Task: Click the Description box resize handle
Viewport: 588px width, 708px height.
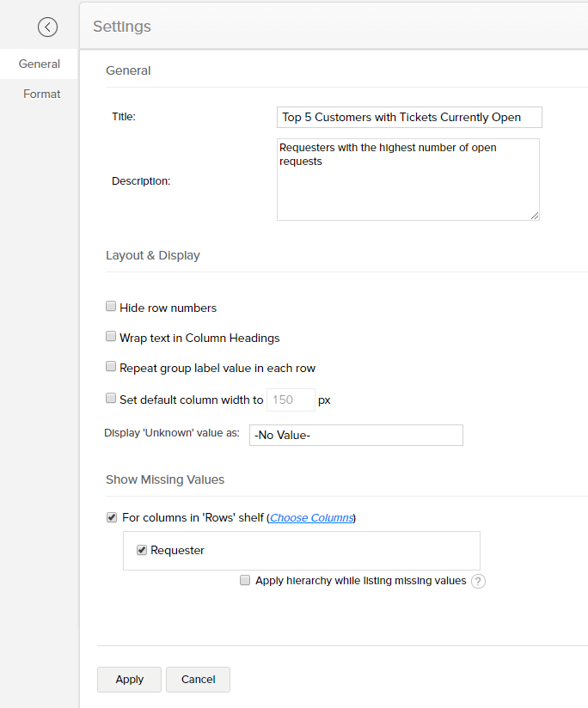Action: (x=535, y=216)
